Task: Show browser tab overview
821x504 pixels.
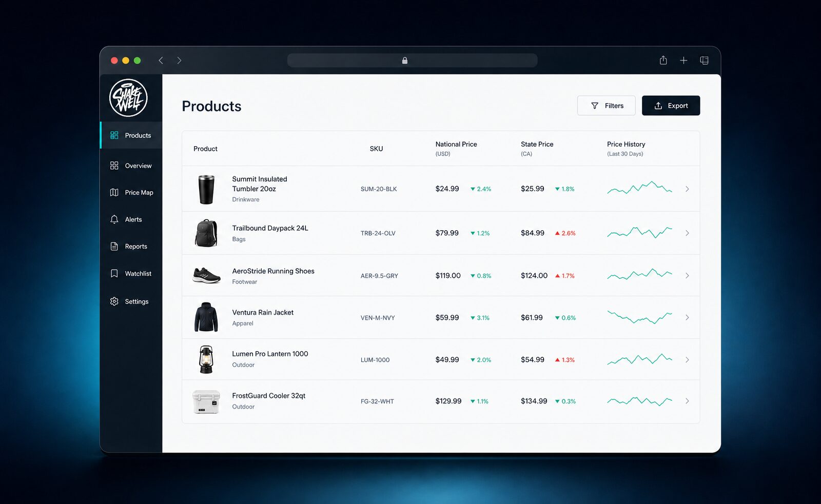Action: pyautogui.click(x=705, y=61)
